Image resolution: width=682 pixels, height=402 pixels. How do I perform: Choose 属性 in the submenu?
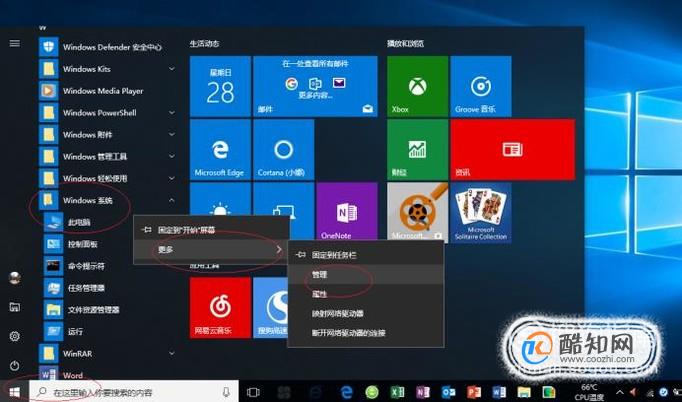point(365,294)
